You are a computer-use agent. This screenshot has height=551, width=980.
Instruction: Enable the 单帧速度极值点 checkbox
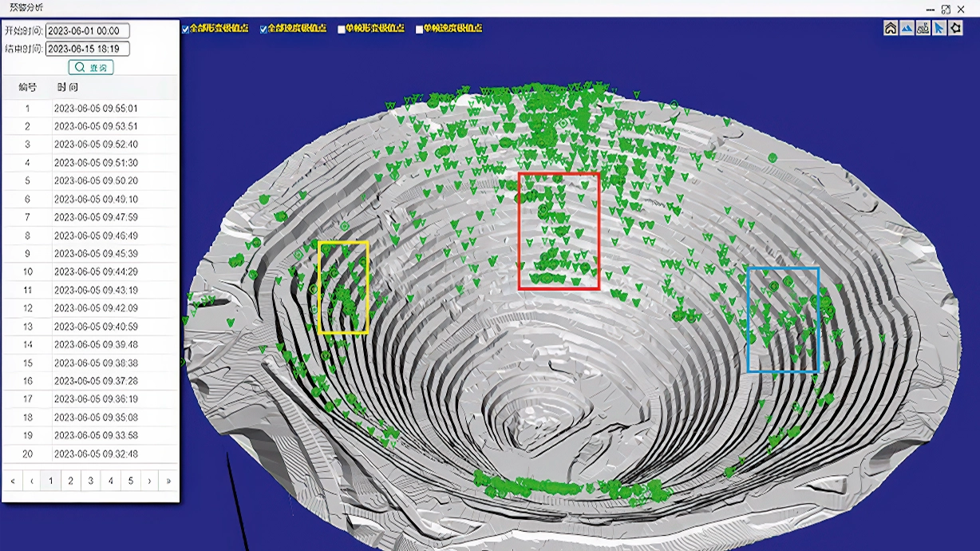[x=420, y=30]
